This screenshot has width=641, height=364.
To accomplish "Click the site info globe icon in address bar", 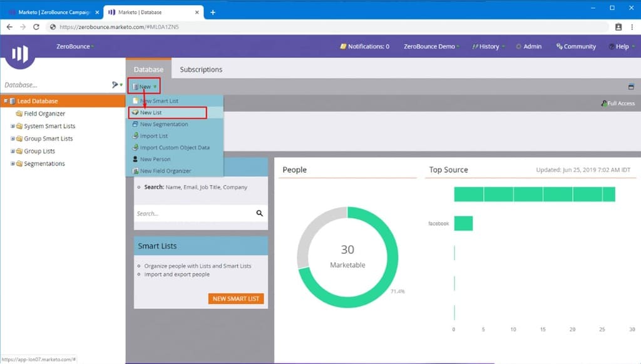I will 53,27.
